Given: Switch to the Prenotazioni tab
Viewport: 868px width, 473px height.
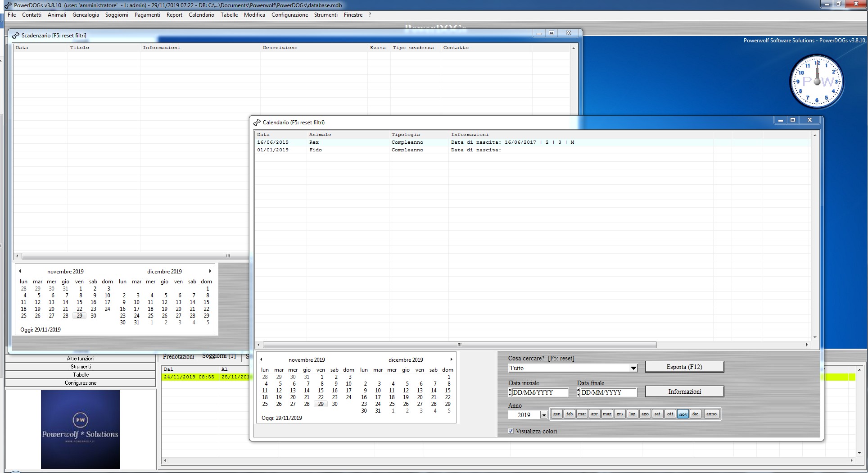Looking at the screenshot, I should (179, 357).
